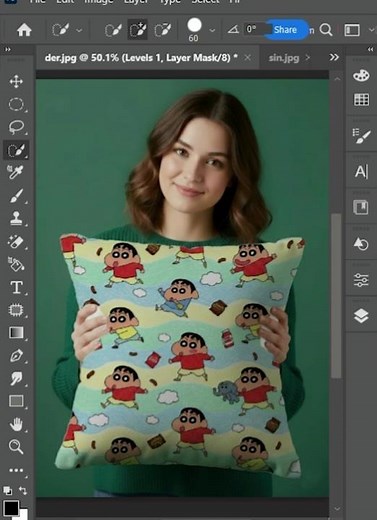Viewport: 377px width, 520px height.
Task: Expand the left toolbar with double arrows
Action: click(8, 49)
